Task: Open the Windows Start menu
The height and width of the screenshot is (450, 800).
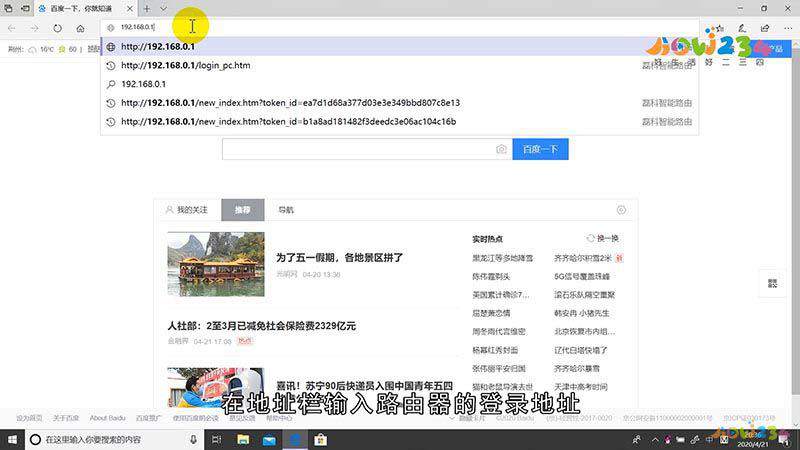Action: pyautogui.click(x=12, y=439)
